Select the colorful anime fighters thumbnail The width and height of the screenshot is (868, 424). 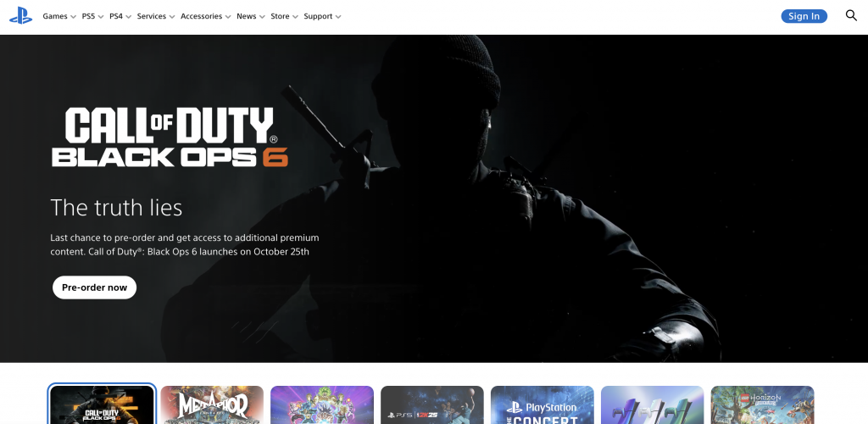(322, 404)
